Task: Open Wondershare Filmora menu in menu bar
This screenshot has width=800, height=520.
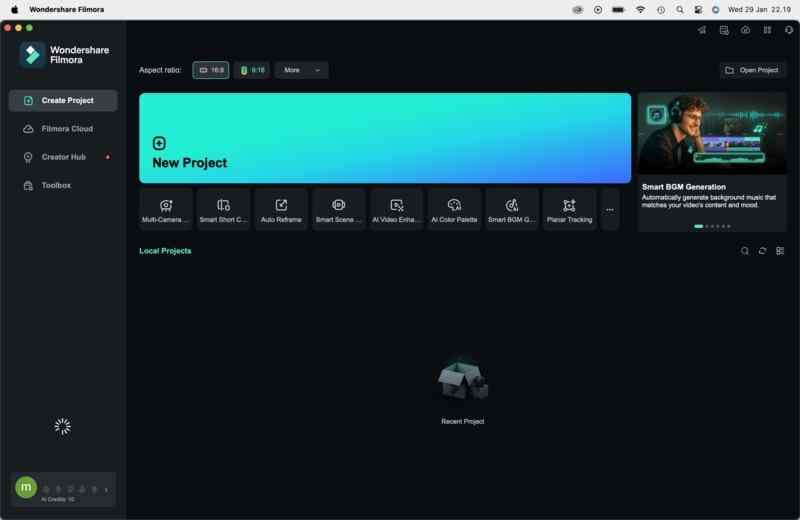Action: coord(66,9)
